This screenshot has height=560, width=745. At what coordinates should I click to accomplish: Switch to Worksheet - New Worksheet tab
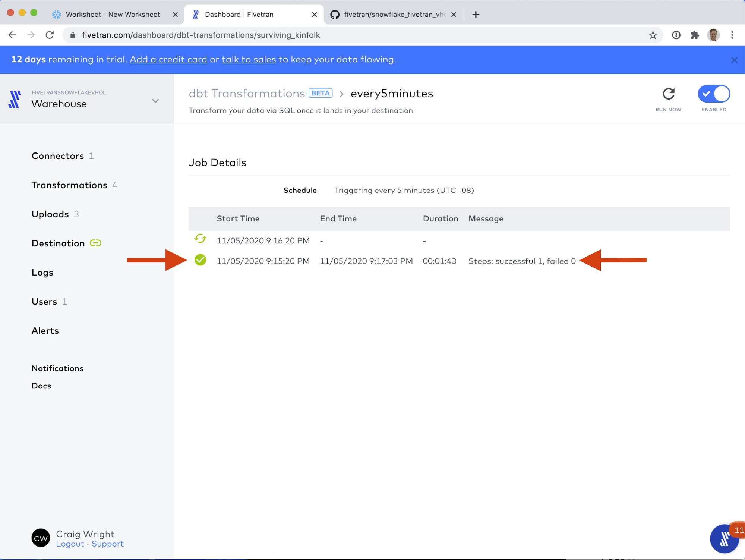coord(113,15)
